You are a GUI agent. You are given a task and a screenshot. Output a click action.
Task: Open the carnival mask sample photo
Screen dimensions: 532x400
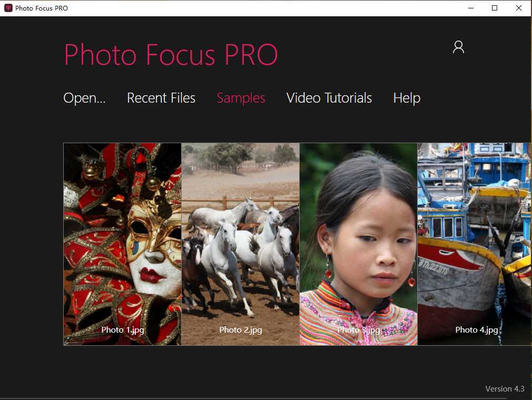coord(122,232)
